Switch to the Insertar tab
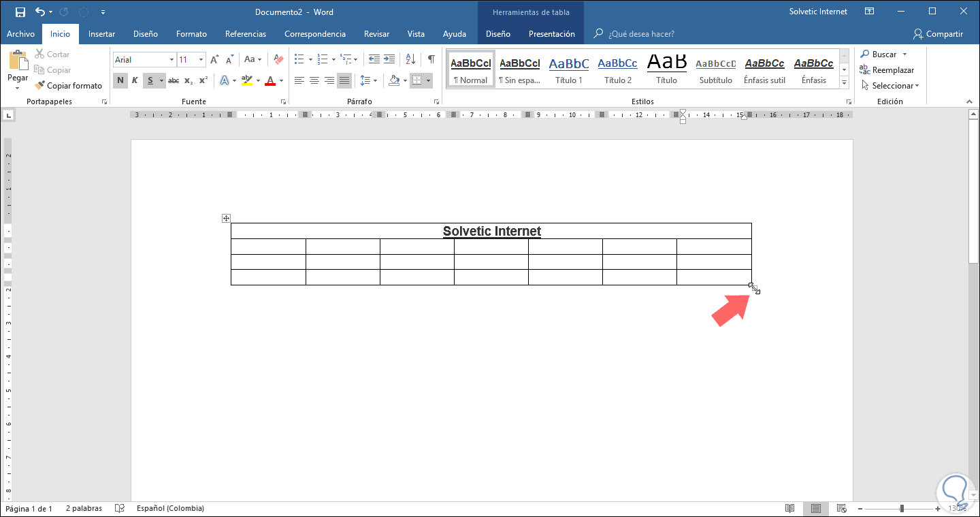Screen dimensions: 980x517 tap(101, 34)
